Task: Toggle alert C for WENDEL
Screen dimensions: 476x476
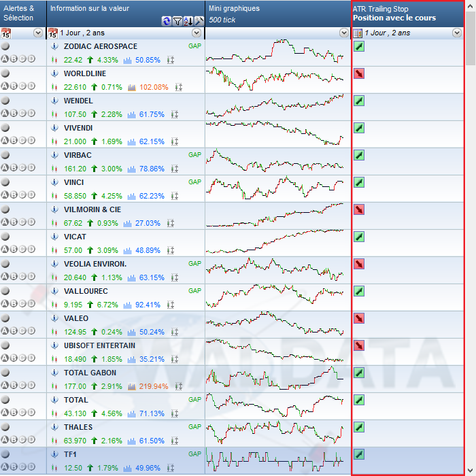Action: coord(22,114)
